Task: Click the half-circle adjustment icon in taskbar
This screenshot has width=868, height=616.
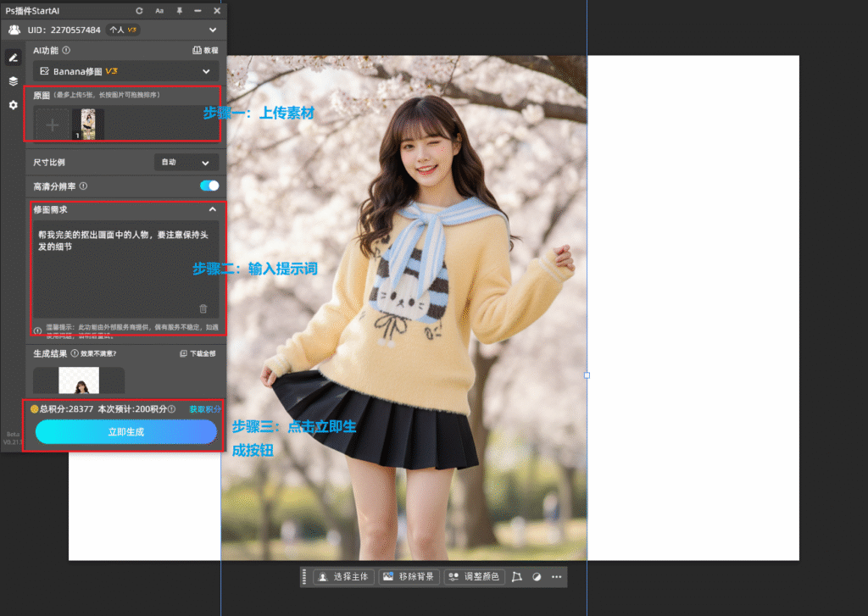Action: [537, 577]
